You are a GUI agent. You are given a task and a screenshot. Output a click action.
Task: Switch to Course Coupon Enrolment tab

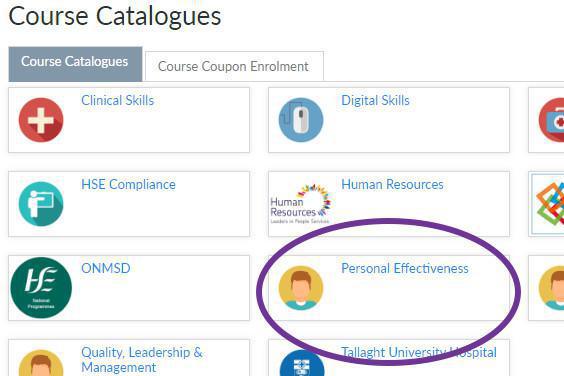(x=234, y=66)
